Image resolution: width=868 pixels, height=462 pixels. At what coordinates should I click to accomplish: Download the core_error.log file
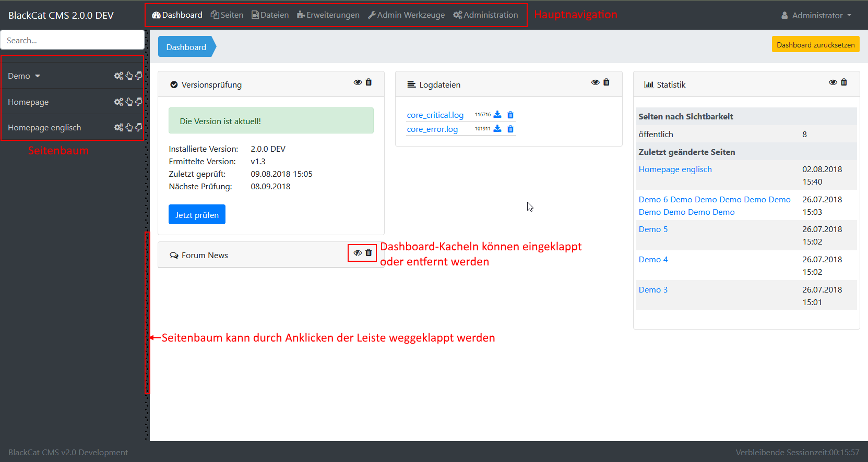pos(497,129)
